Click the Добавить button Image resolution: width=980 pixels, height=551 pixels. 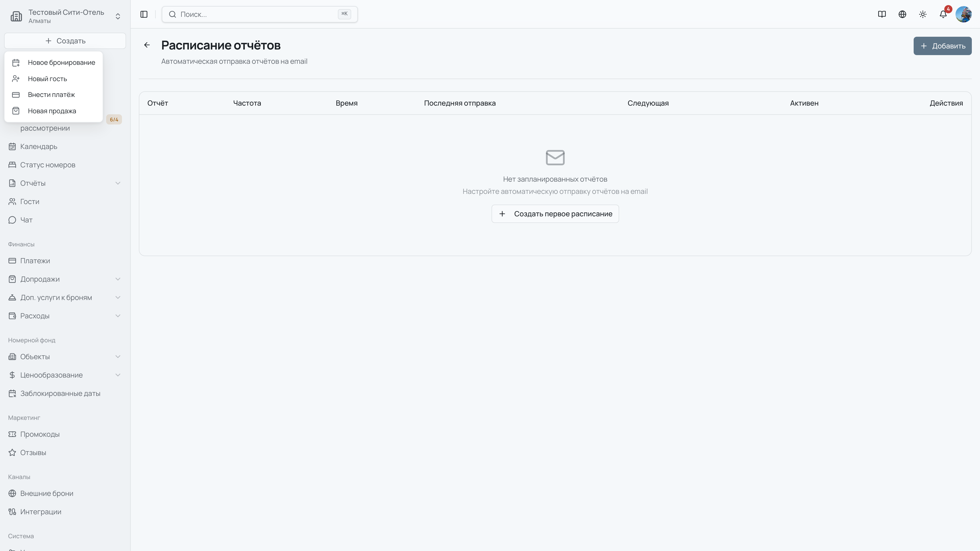[942, 46]
